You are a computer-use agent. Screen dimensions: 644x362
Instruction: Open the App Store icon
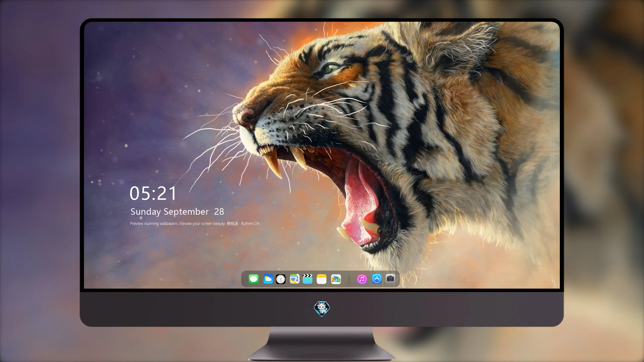[x=377, y=279]
